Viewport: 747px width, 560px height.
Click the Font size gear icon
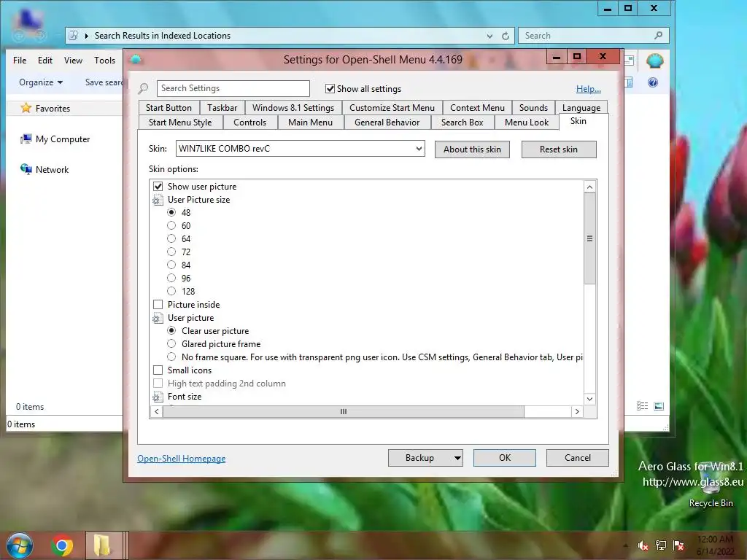(x=158, y=397)
